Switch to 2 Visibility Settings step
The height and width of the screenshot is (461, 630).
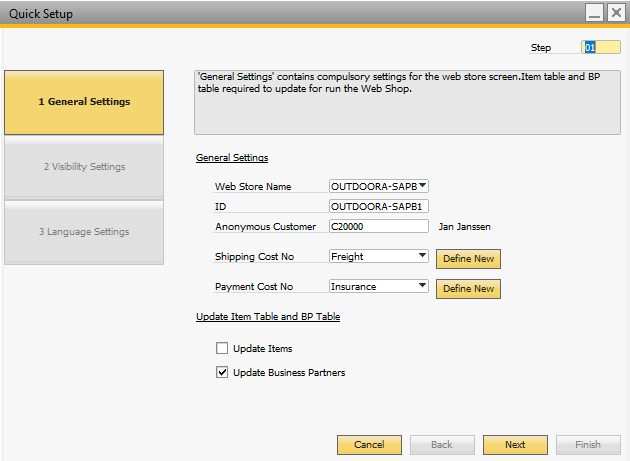[x=84, y=167]
